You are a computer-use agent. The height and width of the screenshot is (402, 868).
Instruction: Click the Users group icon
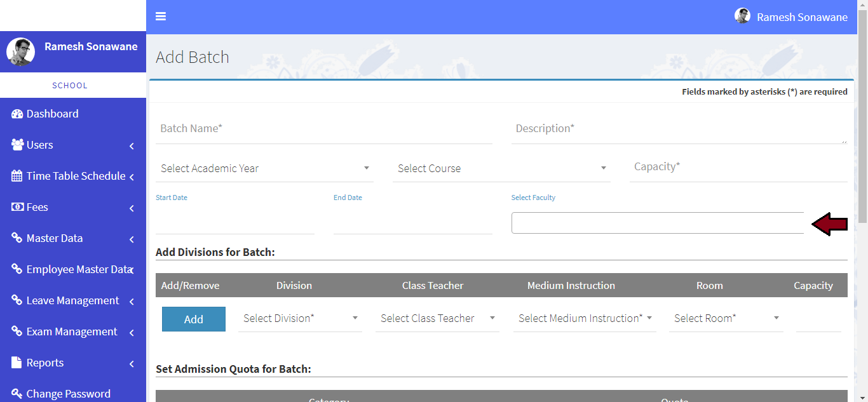pos(17,145)
